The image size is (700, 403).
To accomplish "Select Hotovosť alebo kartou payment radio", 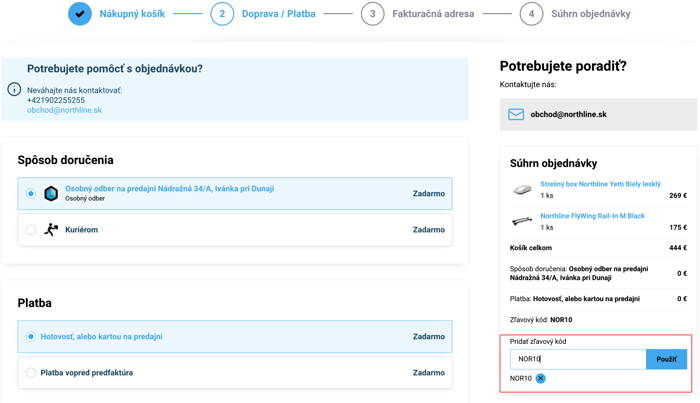I will pos(31,337).
